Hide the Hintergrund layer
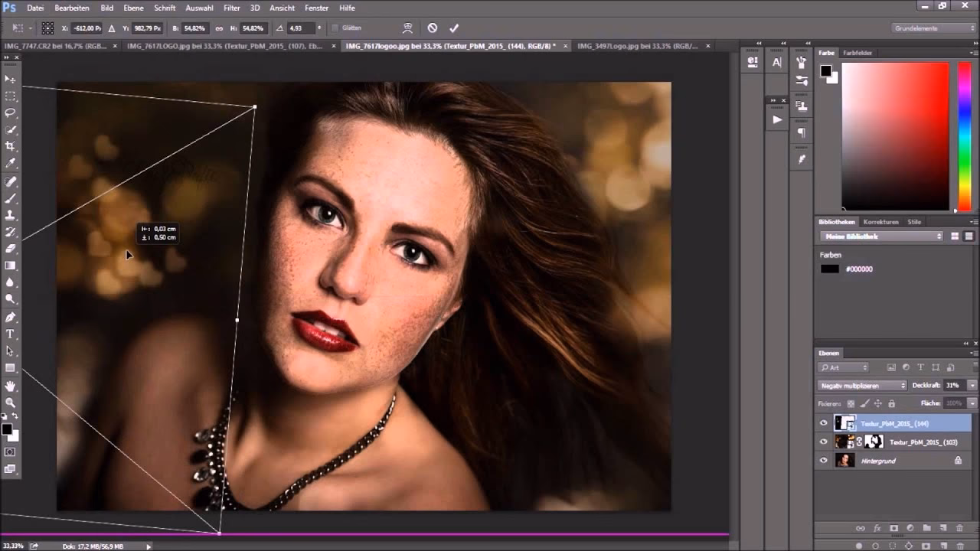Viewport: 980px width, 551px height. (824, 460)
